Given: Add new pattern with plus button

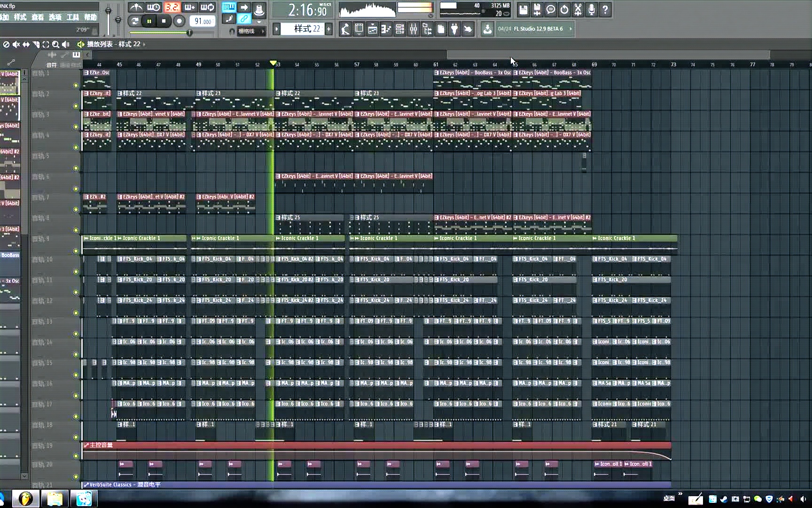Looking at the screenshot, I should click(328, 29).
